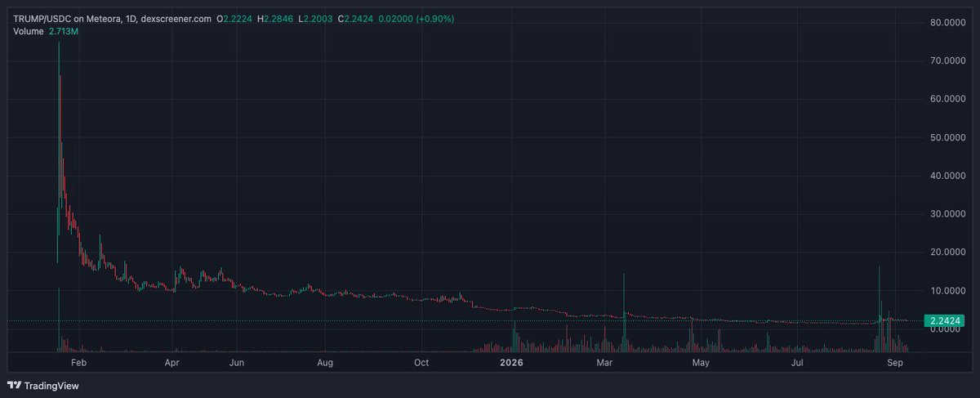Open the TradingView logo link

pos(43,386)
